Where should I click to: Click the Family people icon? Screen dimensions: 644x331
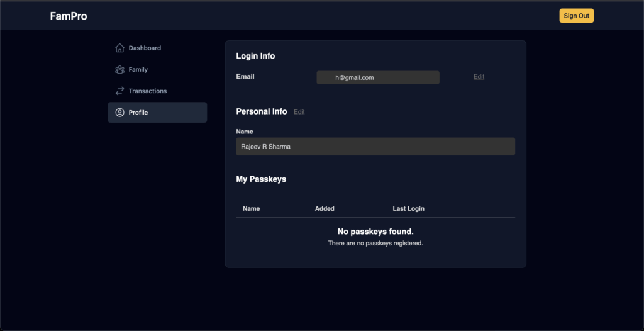[x=119, y=69]
